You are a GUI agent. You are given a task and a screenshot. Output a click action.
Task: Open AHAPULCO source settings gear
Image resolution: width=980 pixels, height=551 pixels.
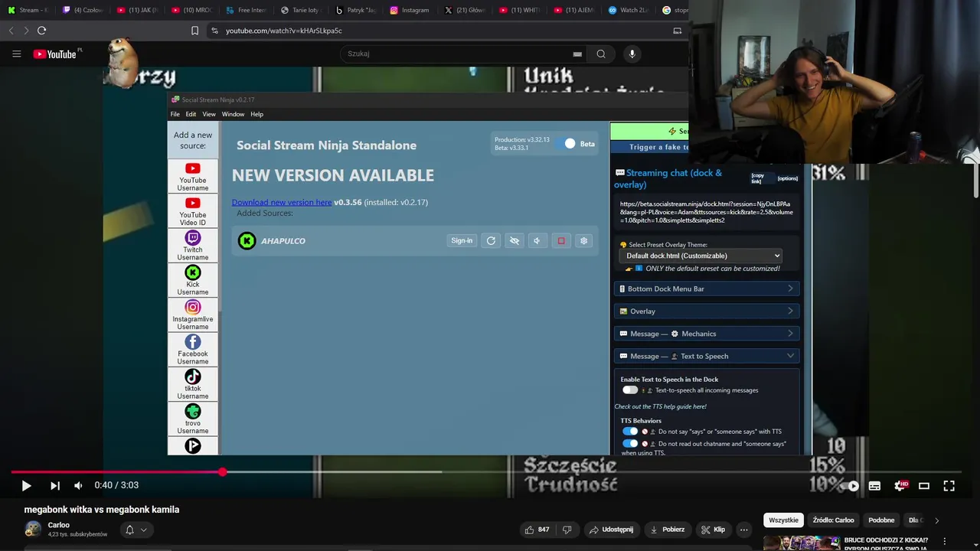point(584,240)
